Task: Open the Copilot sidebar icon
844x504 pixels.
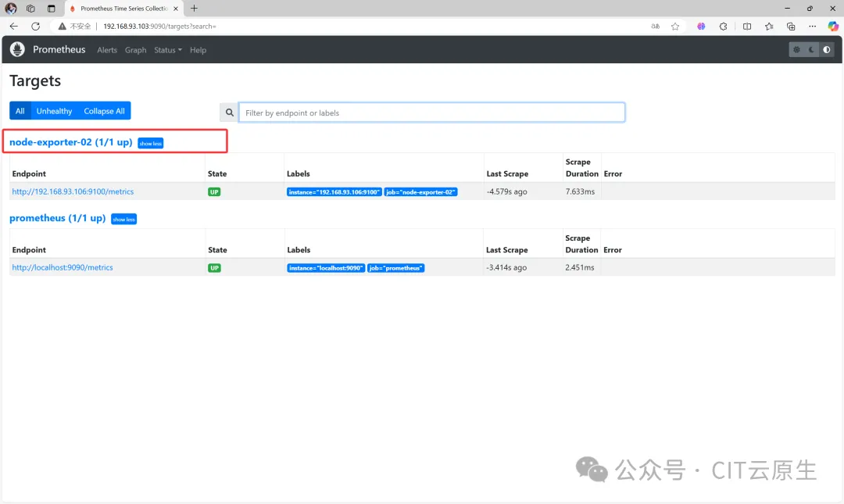Action: tap(833, 26)
